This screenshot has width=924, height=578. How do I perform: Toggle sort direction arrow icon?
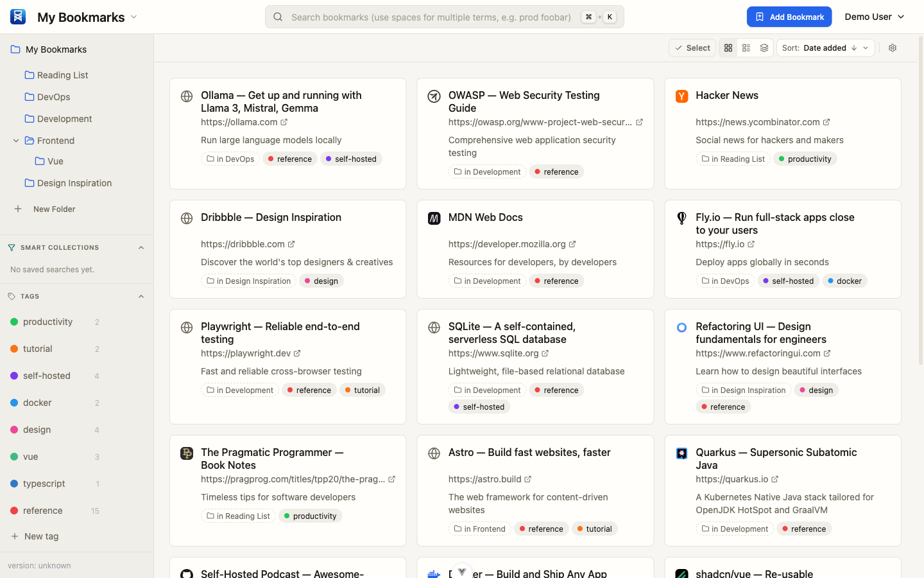tap(854, 48)
